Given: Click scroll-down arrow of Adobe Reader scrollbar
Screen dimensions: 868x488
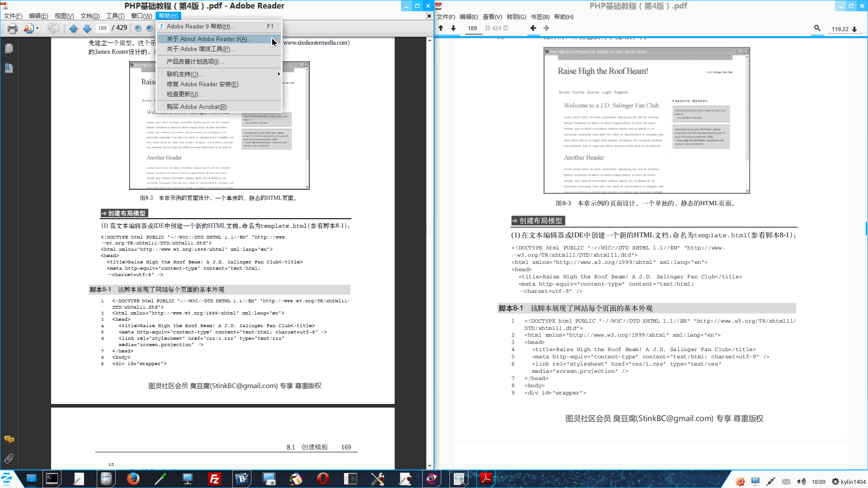Looking at the screenshot, I should tap(429, 466).
